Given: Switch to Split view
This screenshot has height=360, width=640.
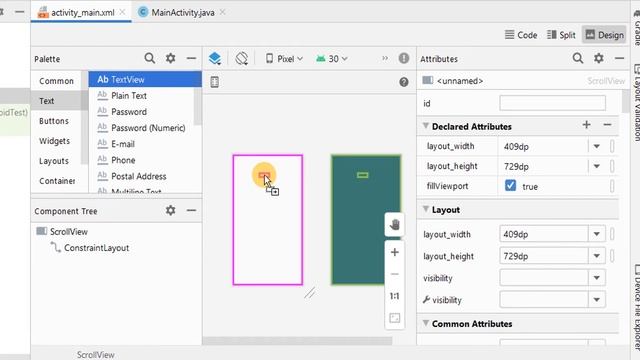Looking at the screenshot, I should pyautogui.click(x=561, y=35).
